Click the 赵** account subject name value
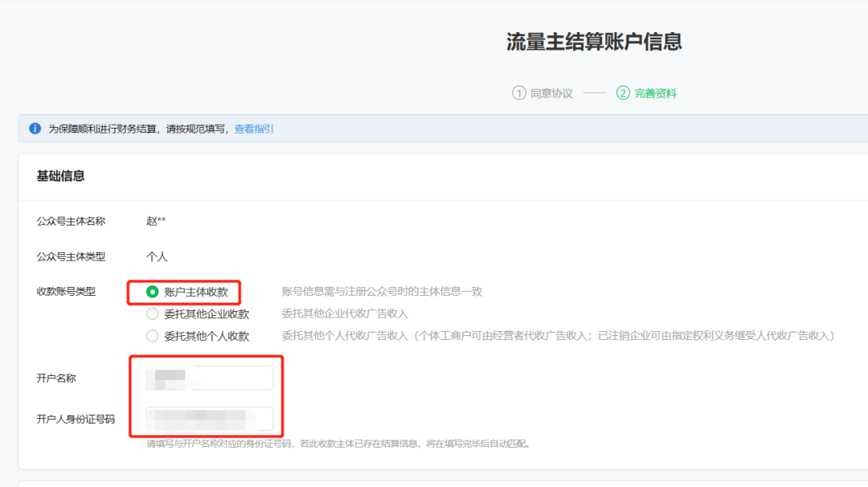Image resolution: width=868 pixels, height=487 pixels. pos(156,221)
